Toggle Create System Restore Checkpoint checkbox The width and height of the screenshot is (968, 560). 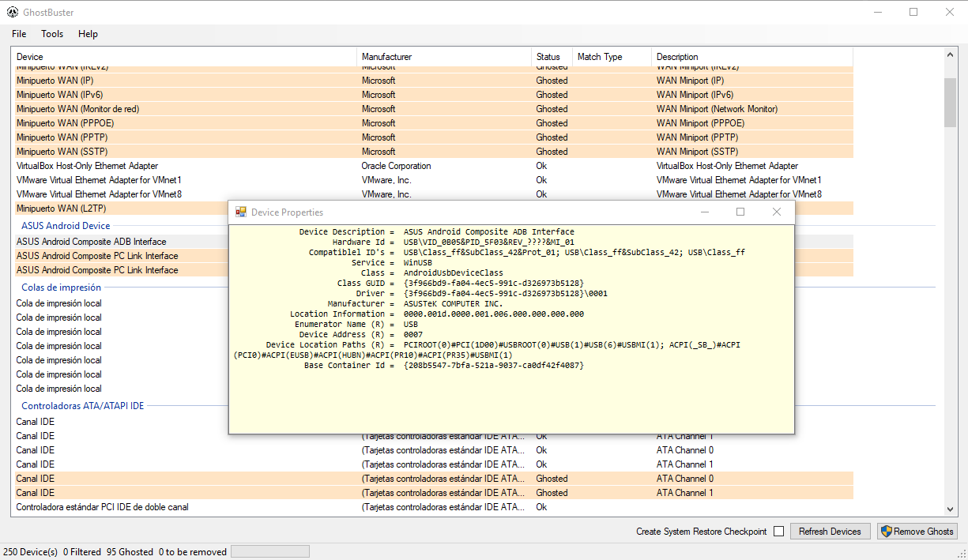tap(778, 532)
